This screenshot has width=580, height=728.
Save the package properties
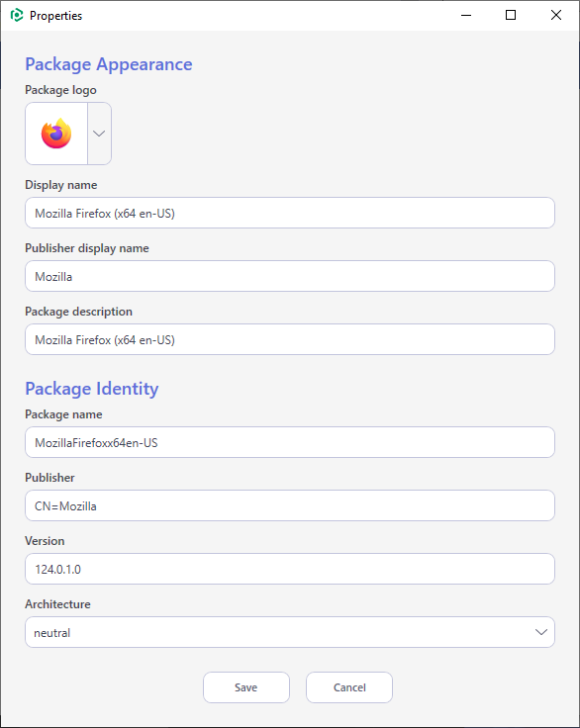(246, 687)
